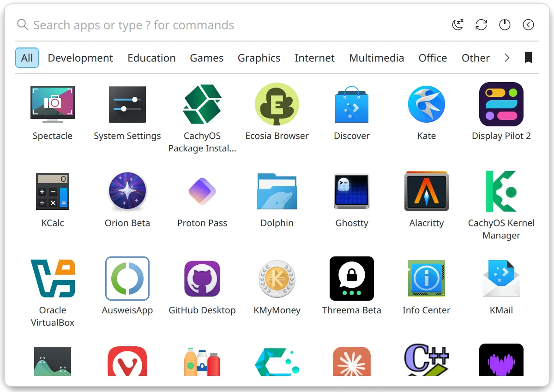The width and height of the screenshot is (554, 392).
Task: Focus the Search apps input field
Action: point(231,25)
